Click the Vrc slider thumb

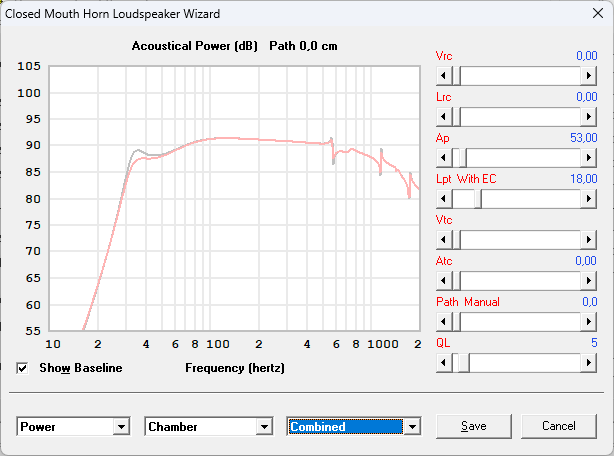tap(456, 76)
